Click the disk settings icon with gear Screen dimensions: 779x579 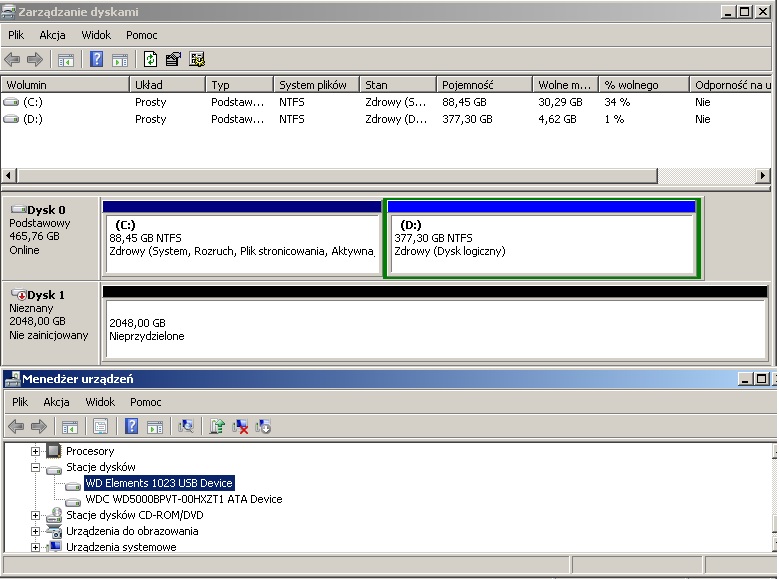click(x=196, y=59)
